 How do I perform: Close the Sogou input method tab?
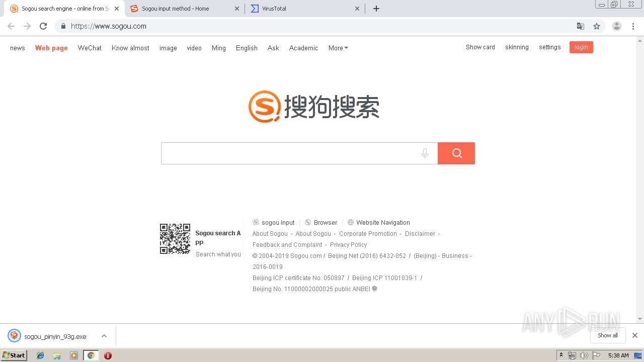(237, 9)
